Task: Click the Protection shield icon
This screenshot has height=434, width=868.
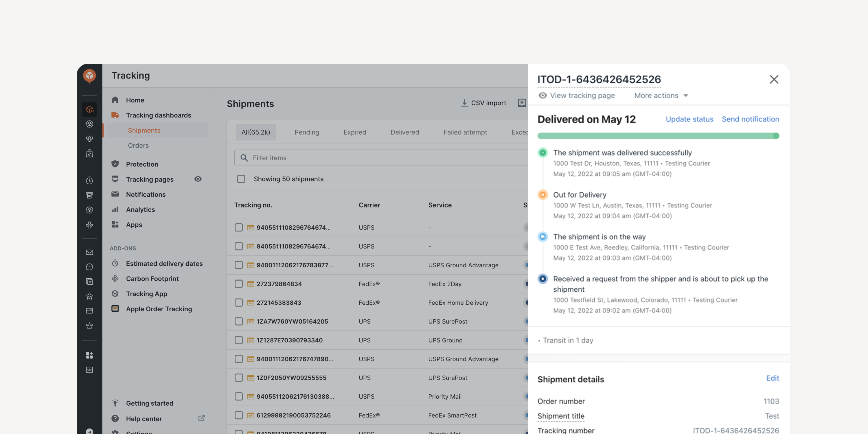Action: pos(115,164)
